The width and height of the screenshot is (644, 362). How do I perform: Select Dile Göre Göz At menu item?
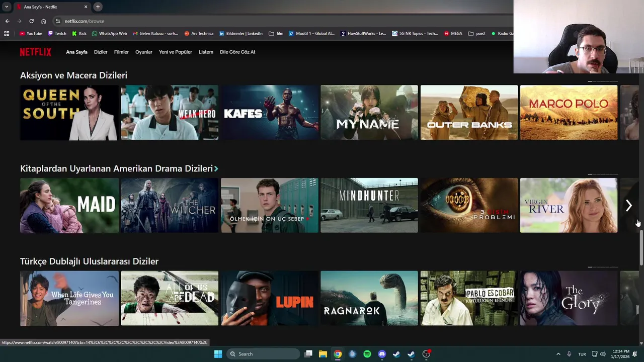(237, 52)
